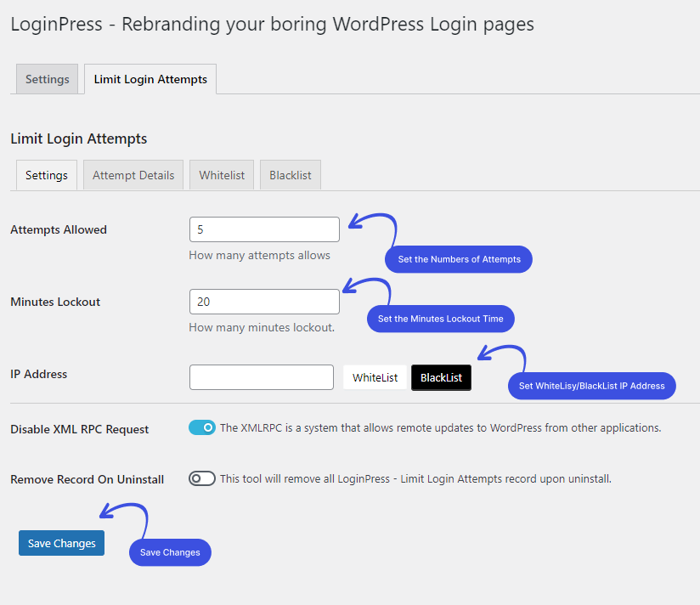Click the uninstall record removal description text

point(415,478)
